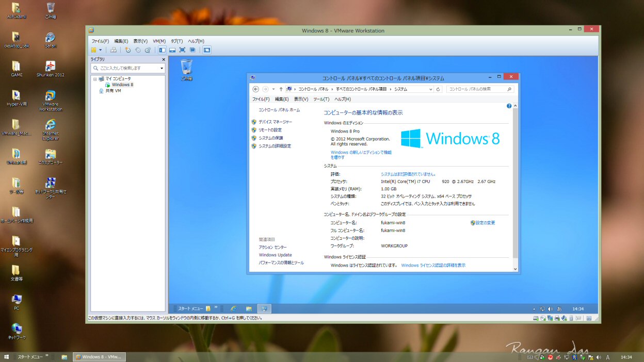Toggle the library sidebar view icon
This screenshot has width=644, height=362.
point(162,50)
